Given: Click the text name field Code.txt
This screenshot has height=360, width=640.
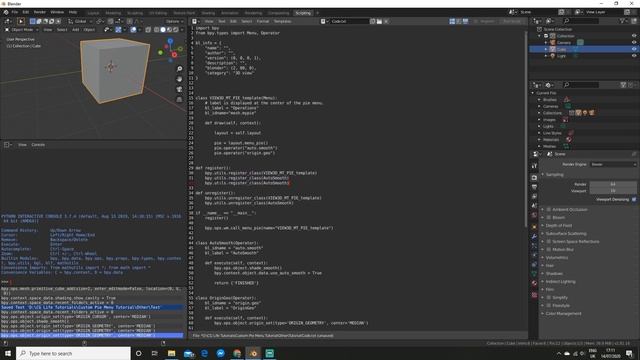Looking at the screenshot, I should 349,21.
